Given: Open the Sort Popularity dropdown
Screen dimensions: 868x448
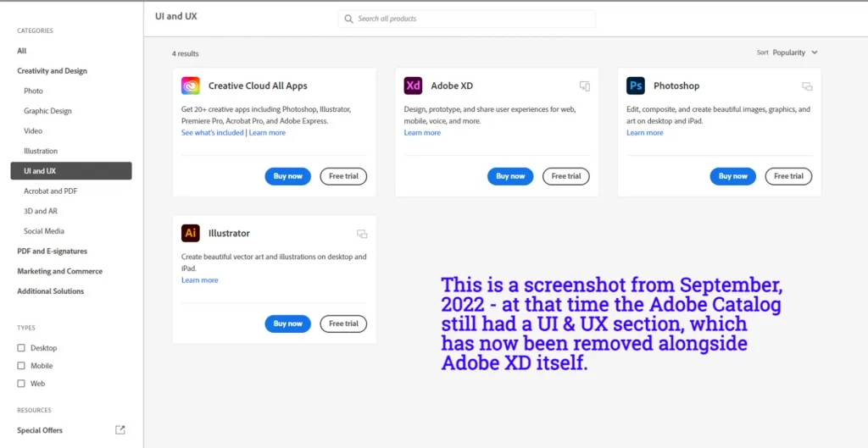Looking at the screenshot, I should click(794, 53).
